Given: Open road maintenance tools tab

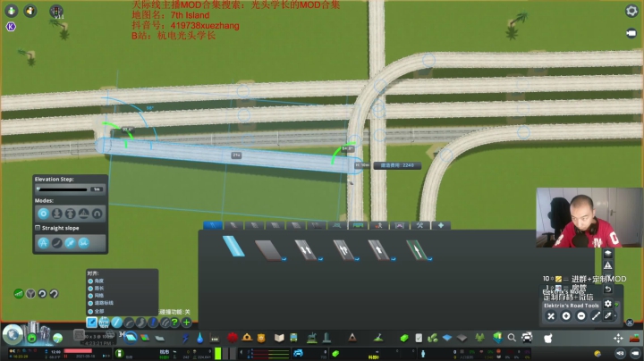Looking at the screenshot, I should tap(419, 225).
